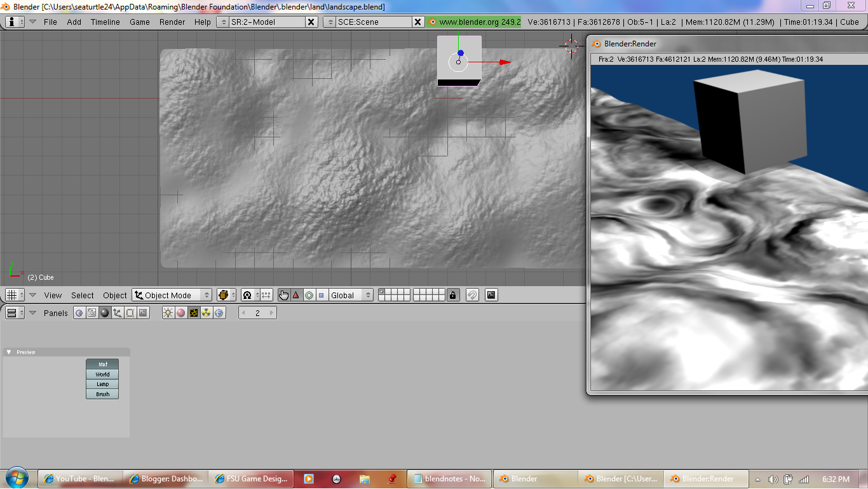This screenshot has width=868, height=489.
Task: Click the scale manipulator square icon
Action: click(x=321, y=295)
